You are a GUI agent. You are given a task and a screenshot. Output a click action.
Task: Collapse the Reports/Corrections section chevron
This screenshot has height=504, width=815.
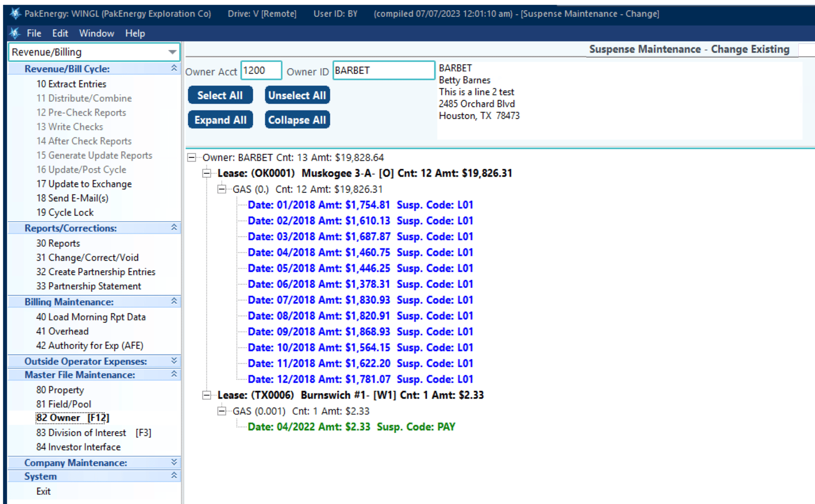(173, 228)
